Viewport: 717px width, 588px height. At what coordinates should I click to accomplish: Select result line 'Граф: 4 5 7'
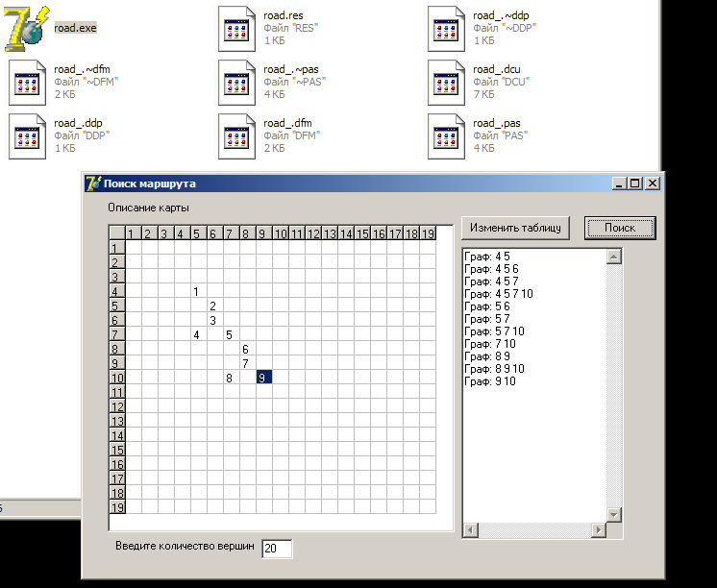point(491,282)
